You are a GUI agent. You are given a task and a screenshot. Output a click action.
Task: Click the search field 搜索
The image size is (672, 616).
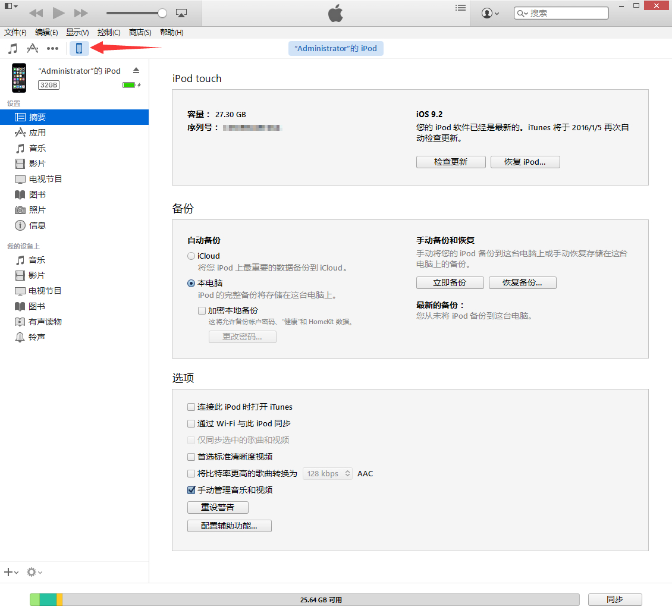point(561,13)
